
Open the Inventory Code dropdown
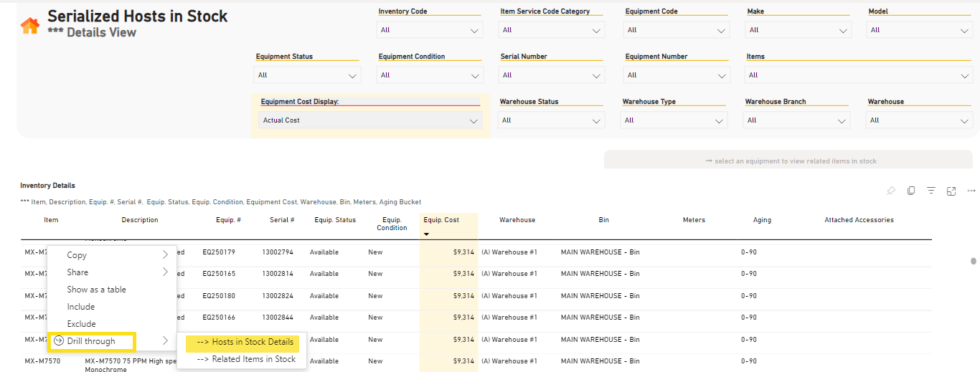point(430,30)
